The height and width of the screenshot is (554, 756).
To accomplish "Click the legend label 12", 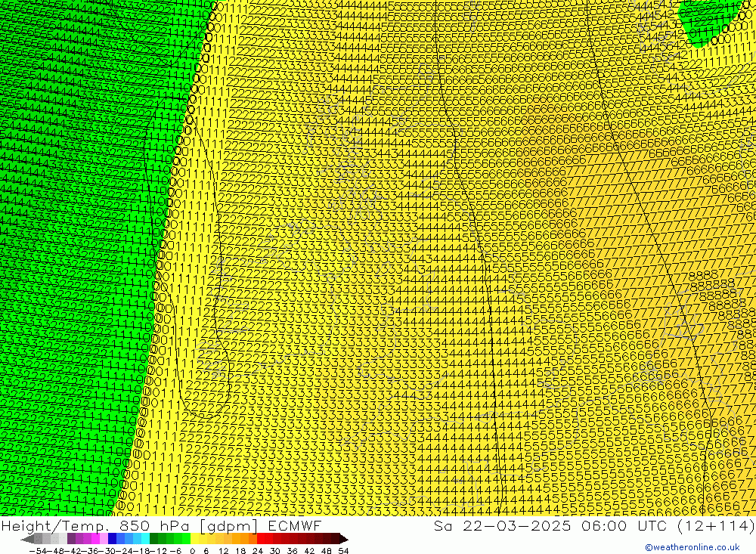I will (x=224, y=551).
